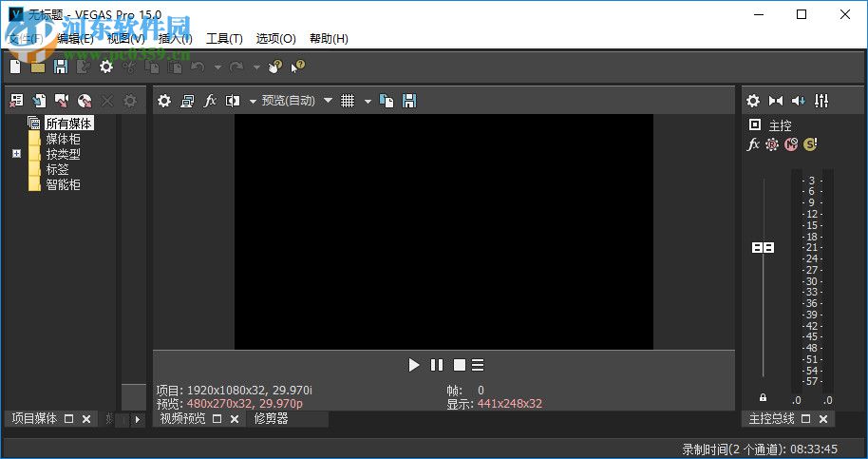Toggle Split Screen View icon

[233, 101]
